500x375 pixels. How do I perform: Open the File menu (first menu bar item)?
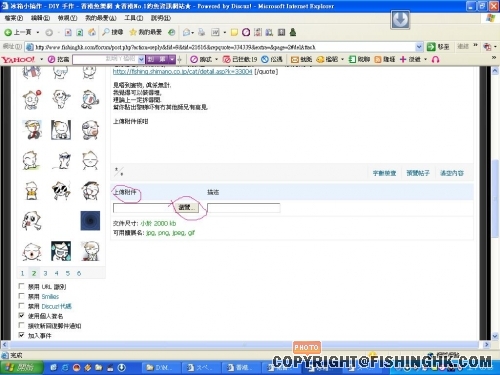point(14,18)
